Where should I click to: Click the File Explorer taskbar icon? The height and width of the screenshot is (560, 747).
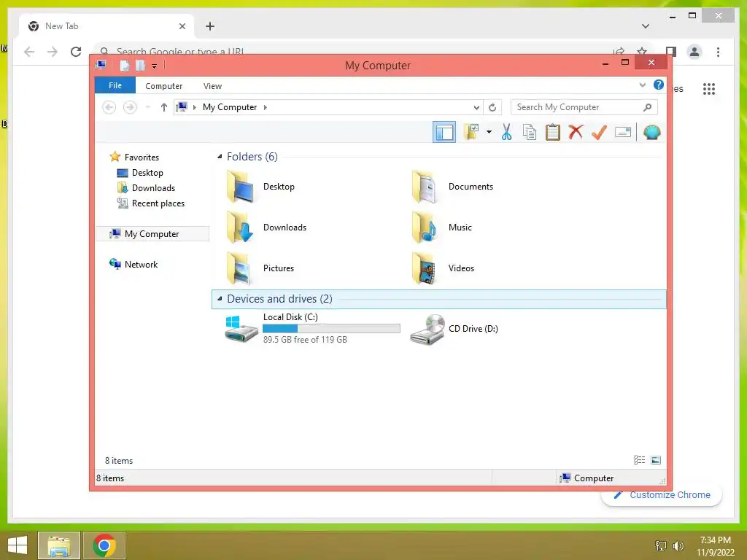tap(58, 545)
